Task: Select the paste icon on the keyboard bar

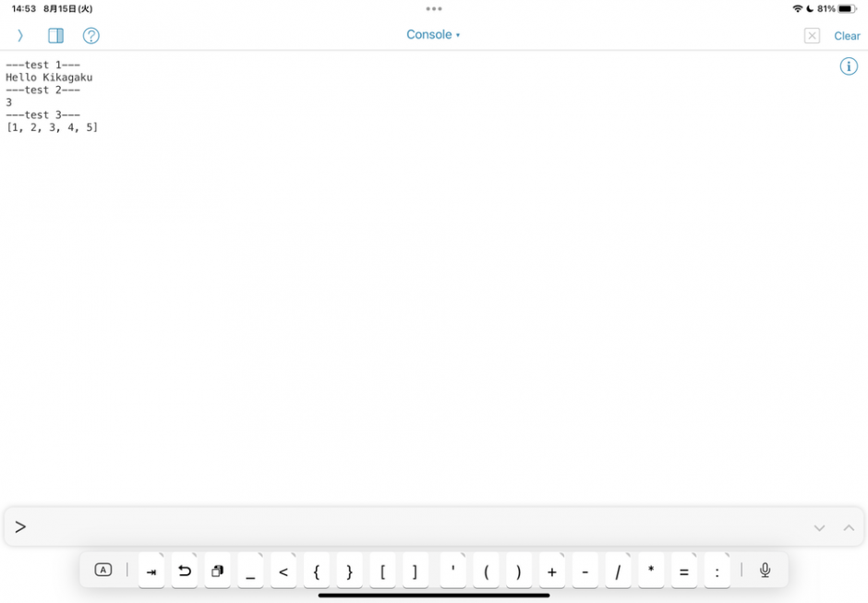Action: (x=217, y=570)
